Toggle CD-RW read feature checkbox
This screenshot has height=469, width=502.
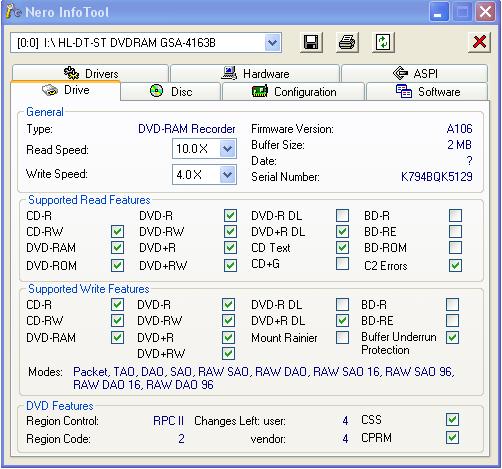pos(117,231)
